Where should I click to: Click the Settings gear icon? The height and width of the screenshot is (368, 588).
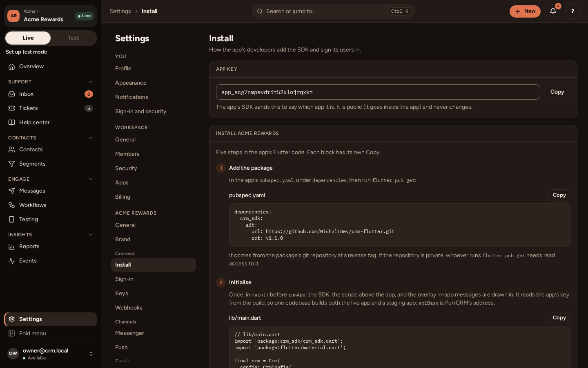point(12,319)
